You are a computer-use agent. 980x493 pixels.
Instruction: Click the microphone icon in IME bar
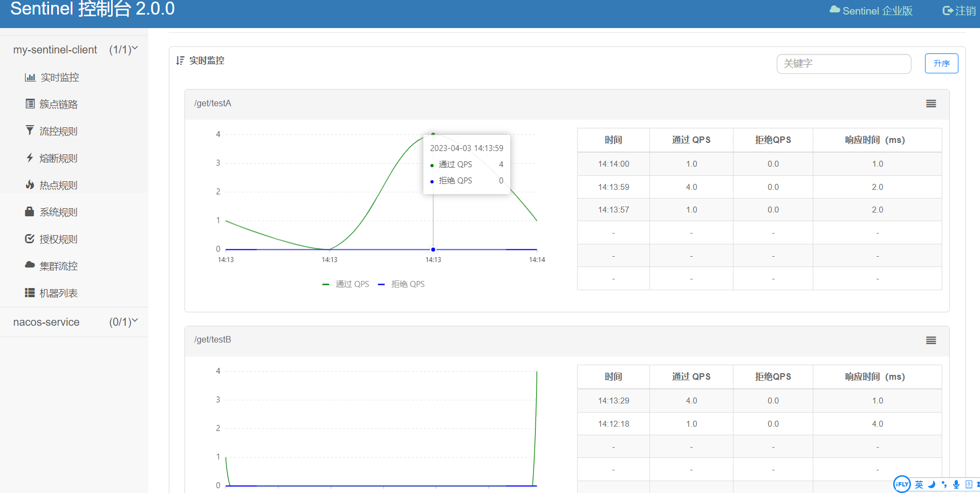coord(956,484)
